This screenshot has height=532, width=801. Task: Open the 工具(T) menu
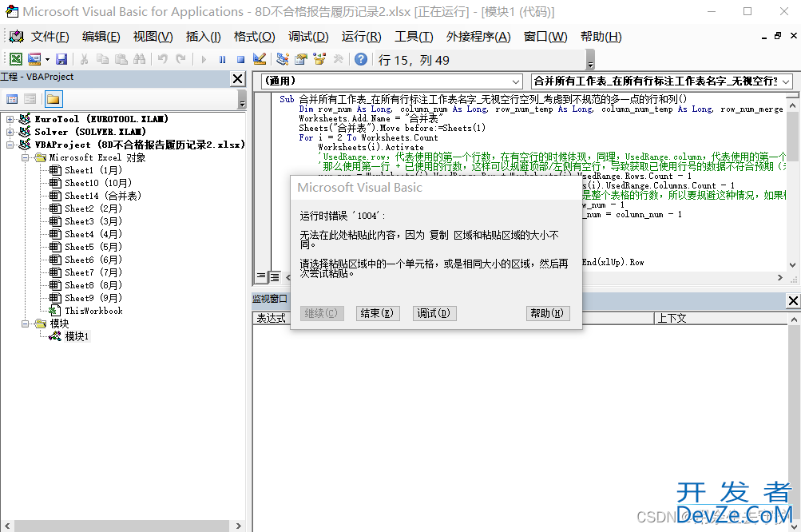coord(414,37)
